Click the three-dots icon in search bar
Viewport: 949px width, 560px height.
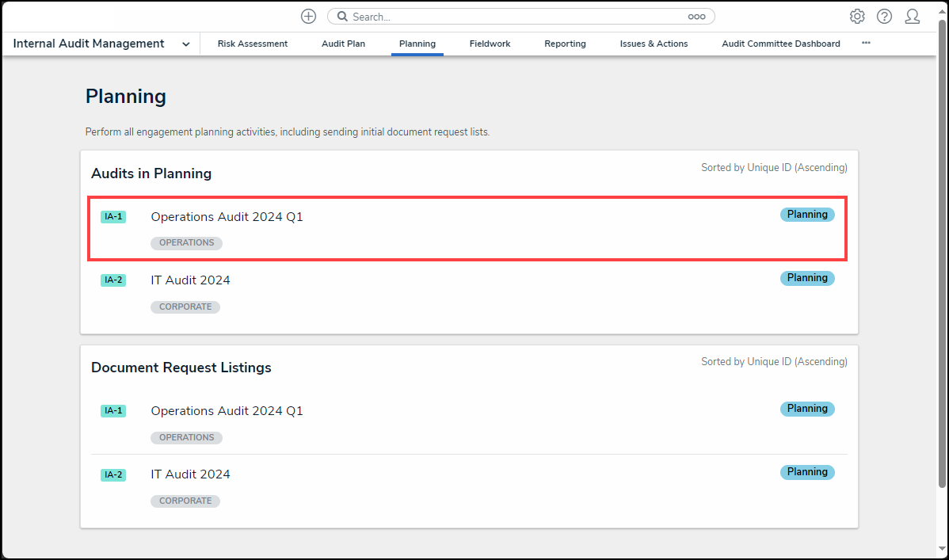point(696,17)
